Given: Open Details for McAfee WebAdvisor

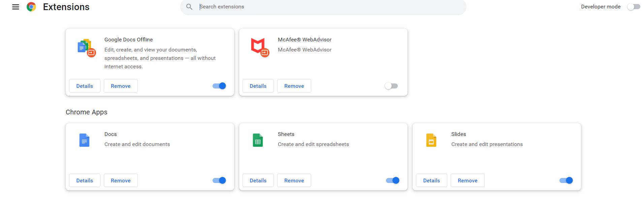Looking at the screenshot, I should click(x=258, y=86).
